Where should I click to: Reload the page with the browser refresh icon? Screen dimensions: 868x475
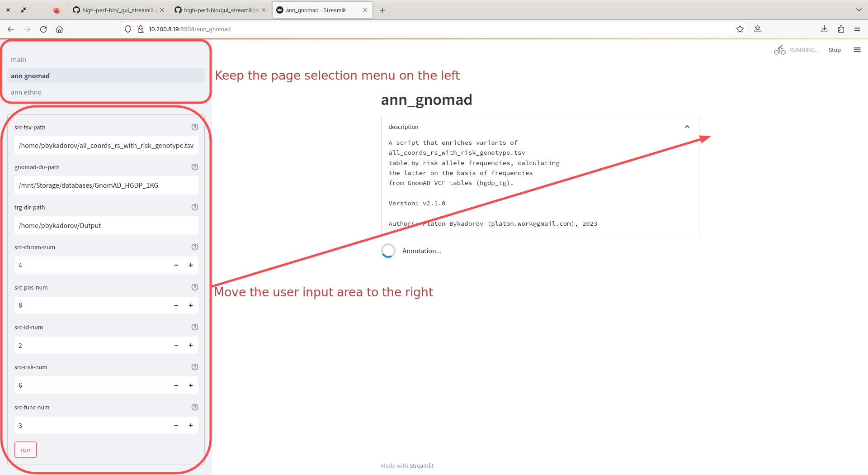point(43,29)
